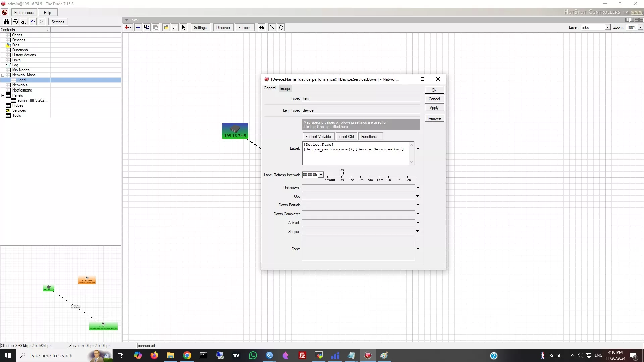Image resolution: width=644 pixels, height=362 pixels.
Task: Open FileZilla from taskbar
Action: 302,355
